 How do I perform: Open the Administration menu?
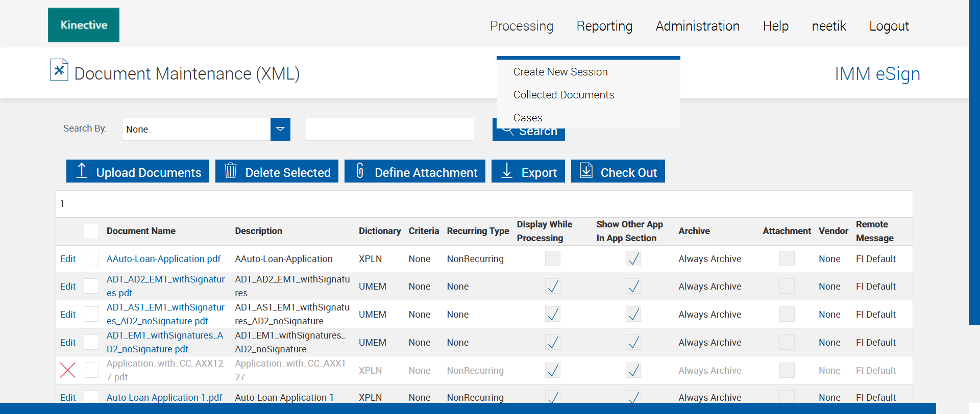click(697, 26)
